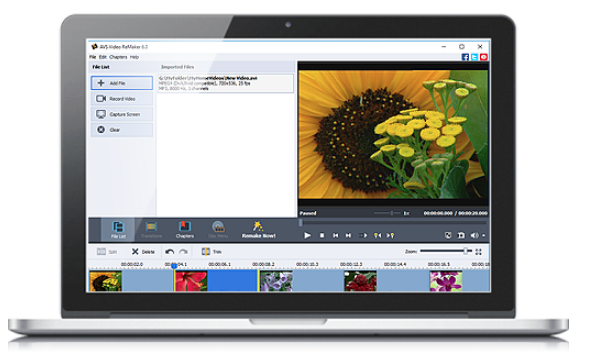Open the Capture Screen option
Viewport: 592px width, 364px height.
coord(122,114)
